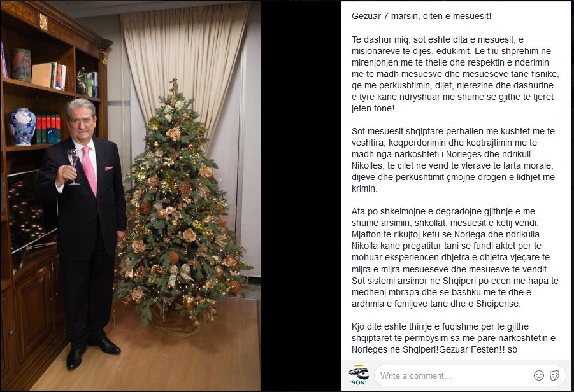Click the wooden cabinet door at left
The image size is (574, 392).
pyautogui.click(x=34, y=311)
